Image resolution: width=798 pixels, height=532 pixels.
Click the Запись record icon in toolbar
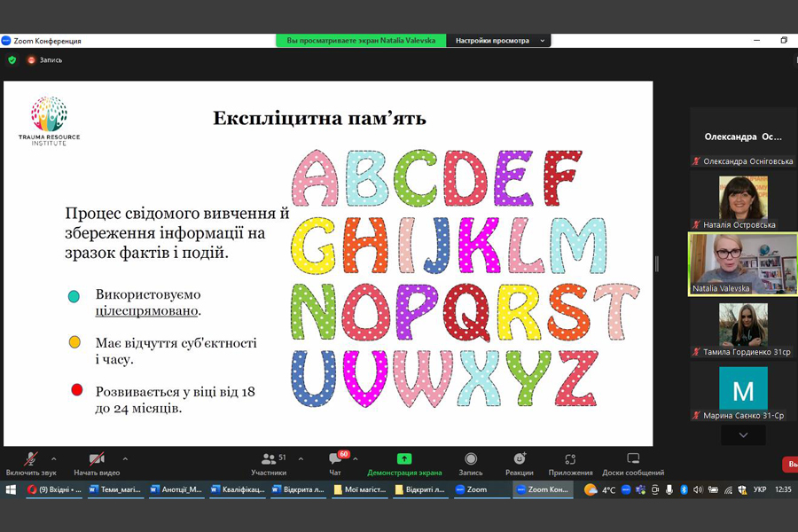pos(471,459)
